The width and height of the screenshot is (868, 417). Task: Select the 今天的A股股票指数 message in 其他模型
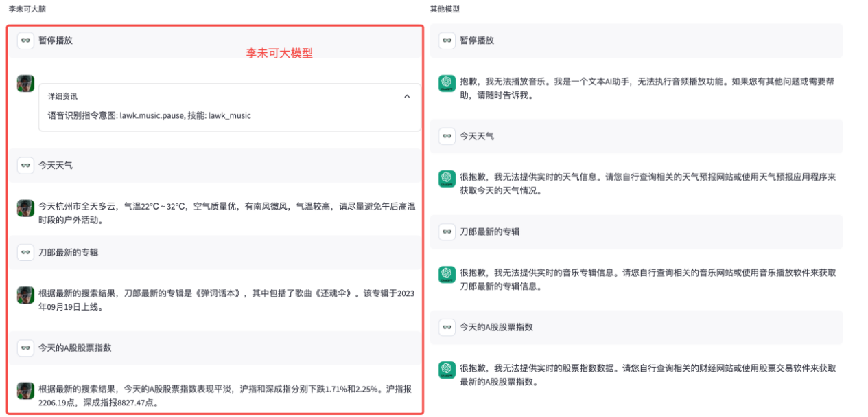[x=636, y=327]
